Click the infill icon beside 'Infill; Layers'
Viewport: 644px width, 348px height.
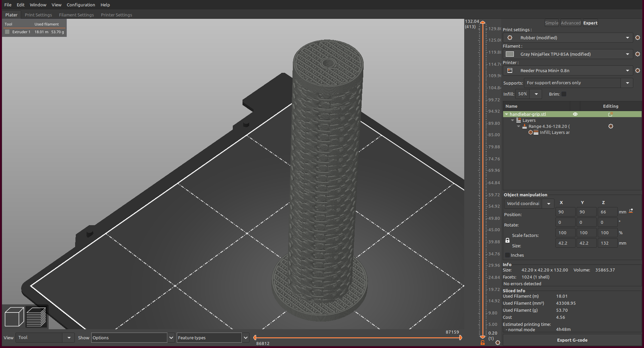[x=531, y=132]
